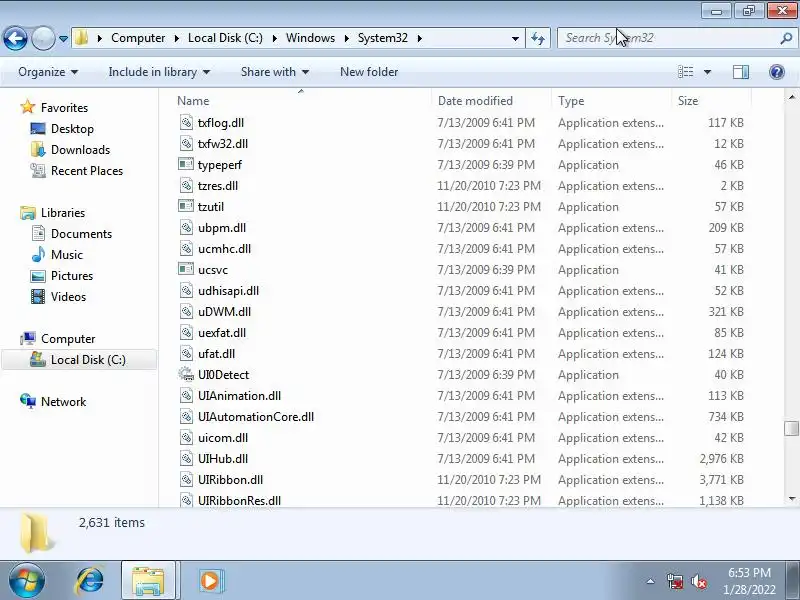
Task: Expand the arrow after Local Disk (C:) in breadcrumb
Action: (x=274, y=38)
